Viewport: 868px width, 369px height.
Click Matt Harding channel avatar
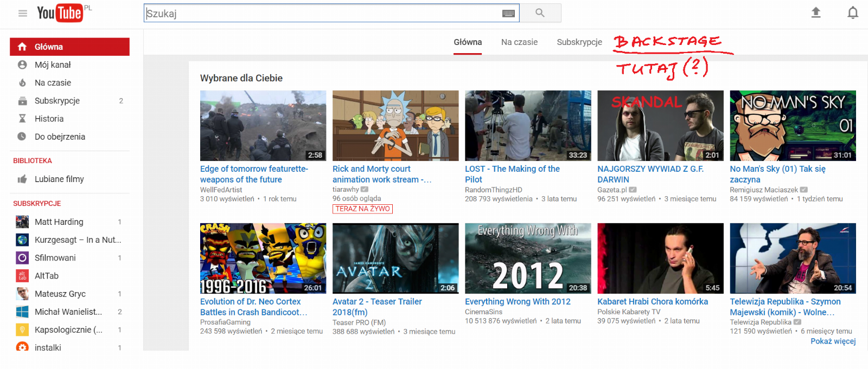tap(22, 222)
